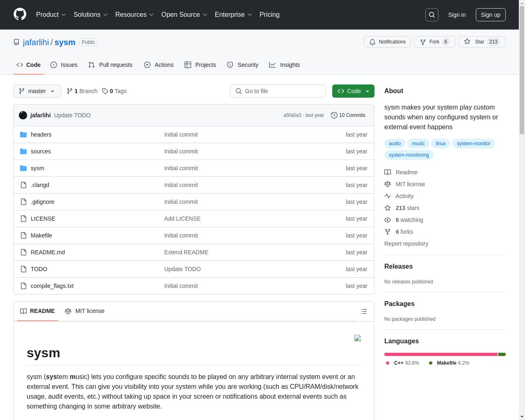Click the Sign up button
This screenshot has width=525, height=420.
[x=491, y=15]
